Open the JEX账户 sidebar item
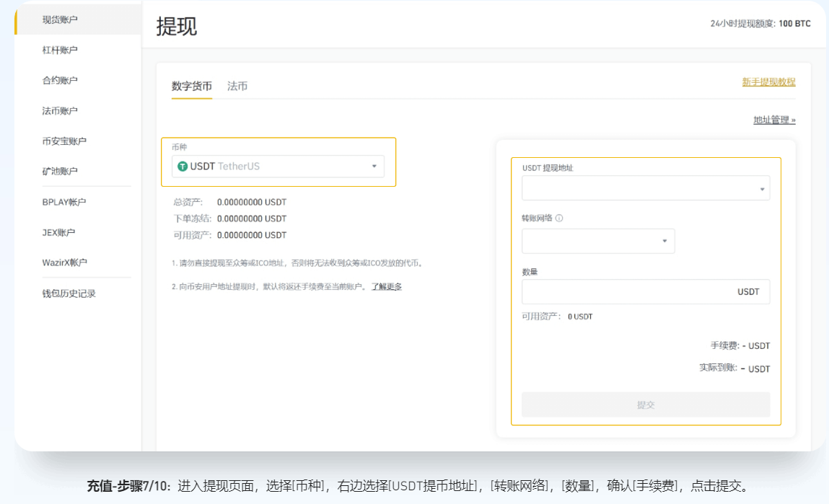The height and width of the screenshot is (504, 829). 58,232
